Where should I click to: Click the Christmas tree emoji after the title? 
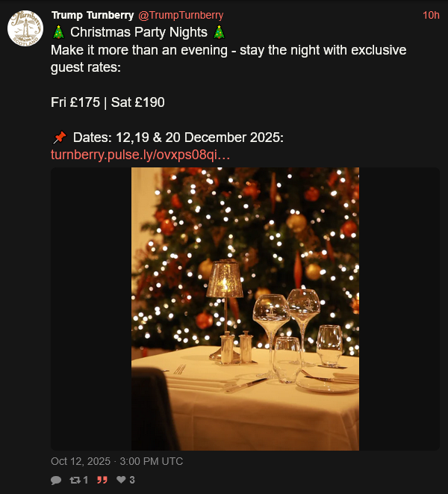tap(219, 32)
